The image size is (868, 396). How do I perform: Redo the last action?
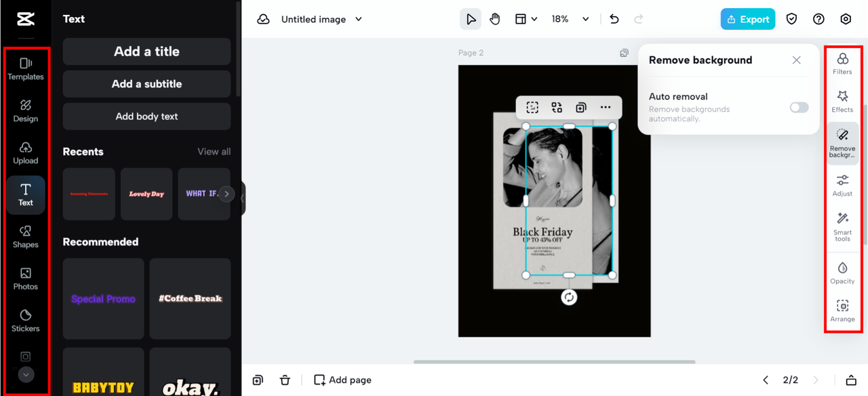639,19
